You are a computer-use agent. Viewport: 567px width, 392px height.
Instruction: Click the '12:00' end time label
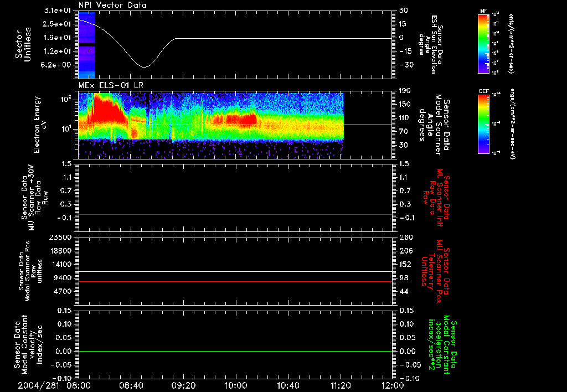(393, 385)
